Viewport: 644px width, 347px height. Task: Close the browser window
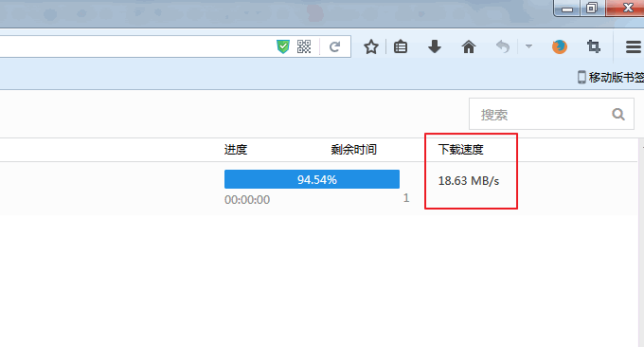pyautogui.click(x=626, y=9)
